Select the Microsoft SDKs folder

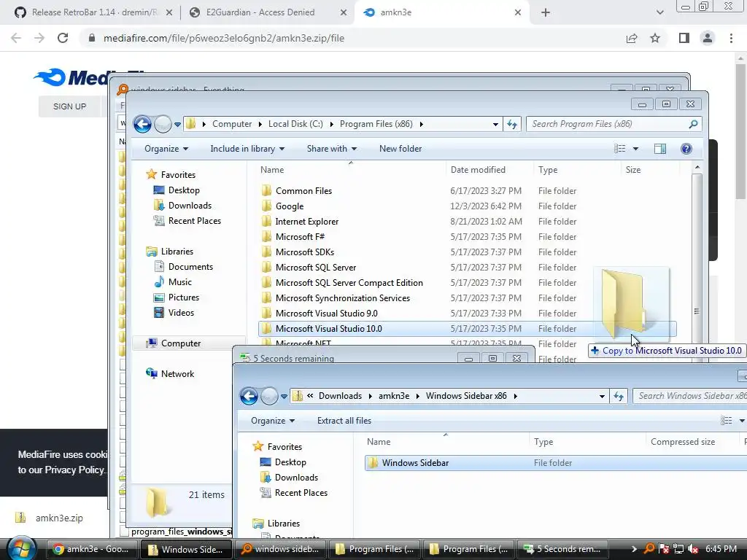304,252
